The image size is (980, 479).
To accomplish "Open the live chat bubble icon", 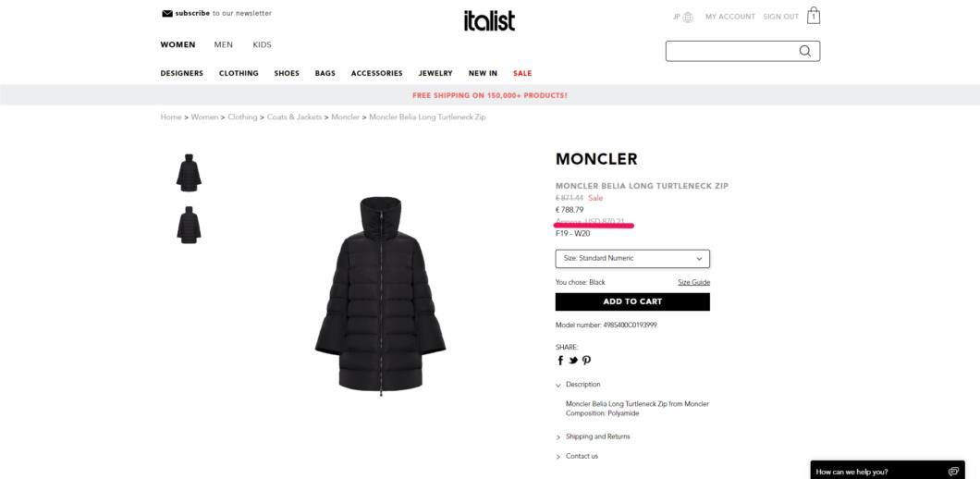I will click(x=953, y=472).
